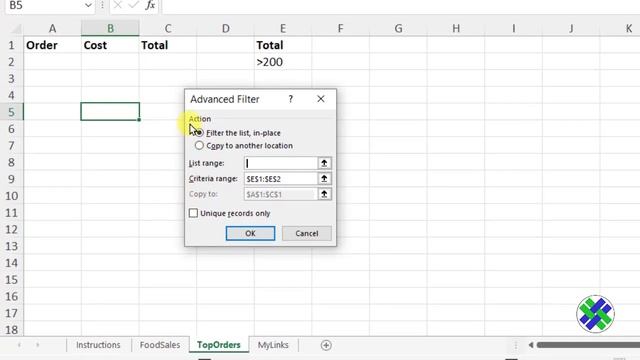Select 'Copy to another location' radio option
The width and height of the screenshot is (640, 360).
[199, 145]
